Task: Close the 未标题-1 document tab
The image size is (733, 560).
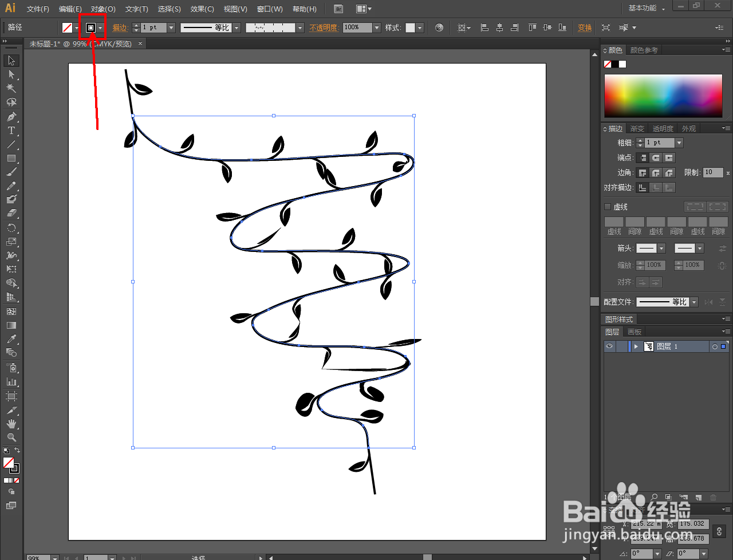Action: click(x=140, y=44)
